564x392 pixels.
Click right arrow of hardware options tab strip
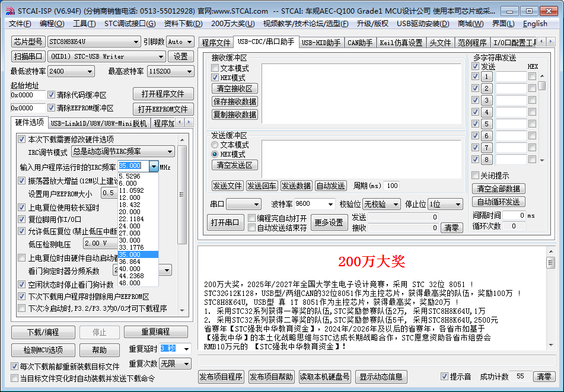click(189, 122)
